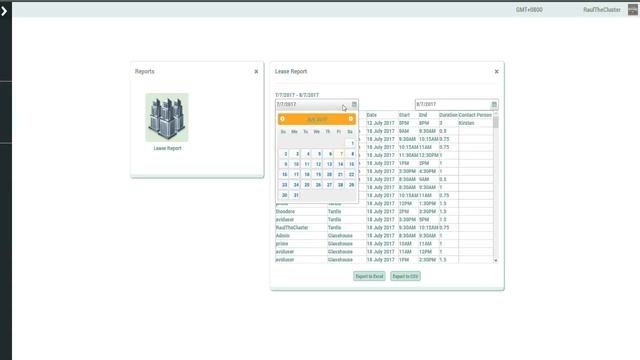Select day 6 in the calendar
The height and width of the screenshot is (360, 640).
[329, 154]
